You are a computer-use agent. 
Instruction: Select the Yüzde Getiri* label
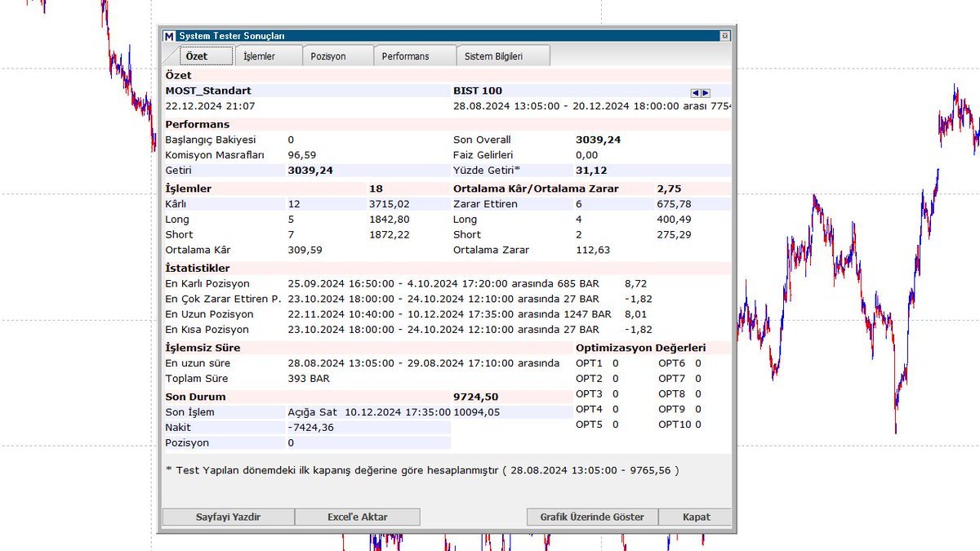487,171
